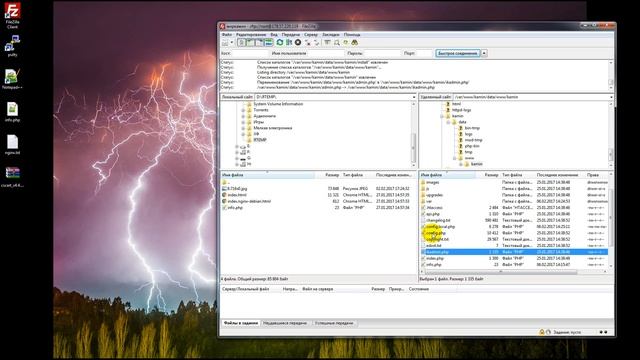The height and width of the screenshot is (360, 640).
Task: Open the Закладки menu
Action: click(331, 35)
